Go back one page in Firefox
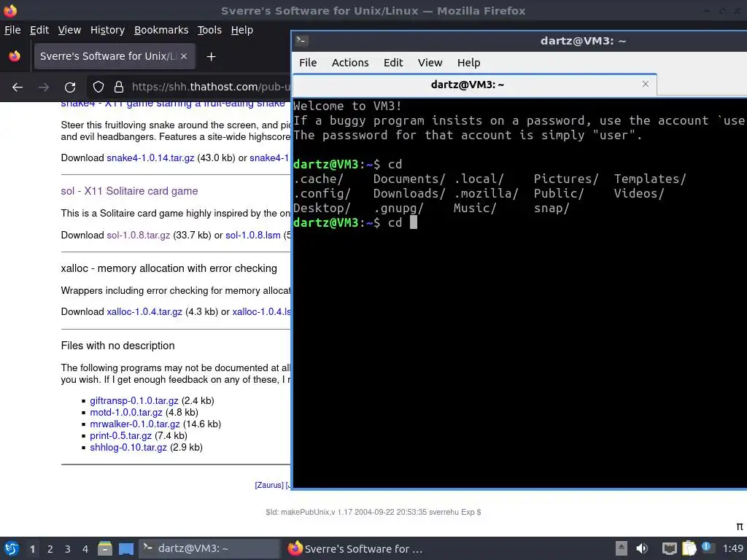This screenshot has width=747, height=560. pyautogui.click(x=18, y=87)
